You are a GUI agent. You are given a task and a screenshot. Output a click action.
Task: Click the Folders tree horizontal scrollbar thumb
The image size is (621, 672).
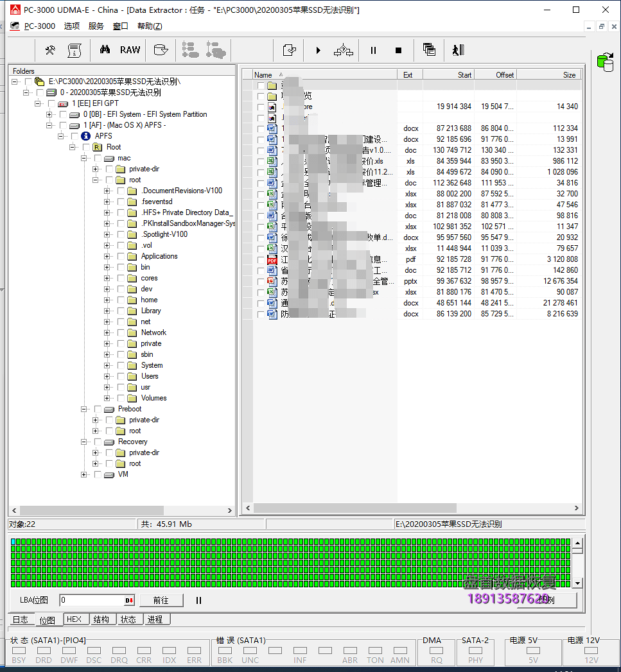point(92,510)
